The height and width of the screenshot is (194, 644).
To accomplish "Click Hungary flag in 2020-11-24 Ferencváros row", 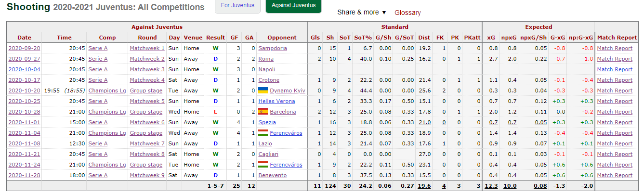I will point(263,165).
